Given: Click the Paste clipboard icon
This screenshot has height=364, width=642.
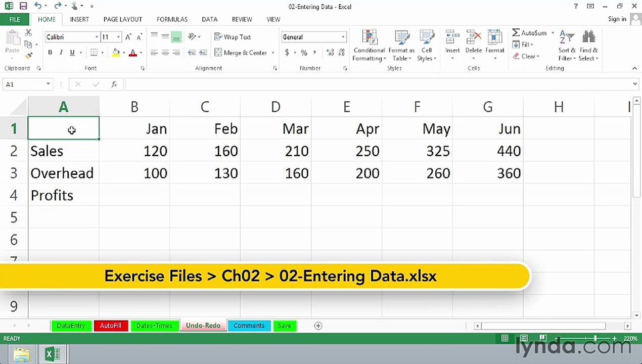Looking at the screenshot, I should (x=12, y=39).
